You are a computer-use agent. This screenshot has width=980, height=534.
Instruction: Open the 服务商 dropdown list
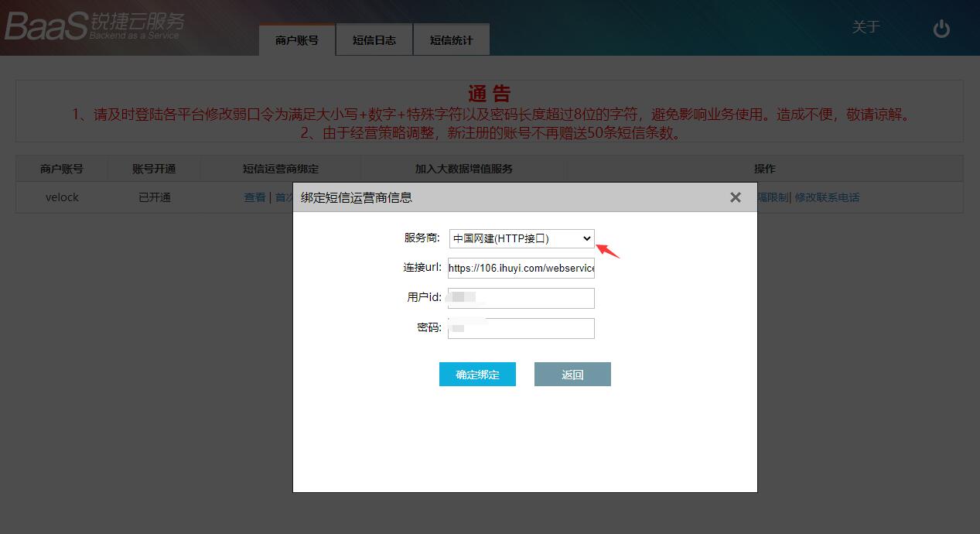(521, 238)
